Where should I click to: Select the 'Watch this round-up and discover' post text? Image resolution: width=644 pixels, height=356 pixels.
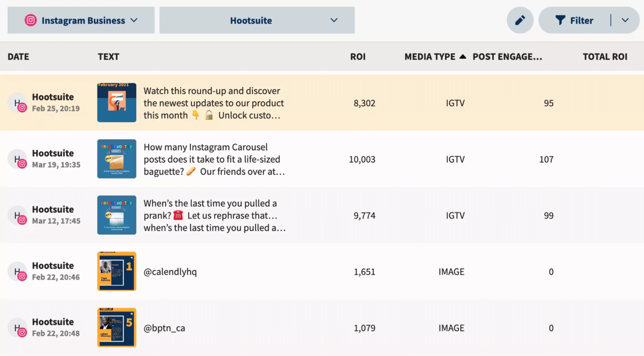tap(214, 103)
